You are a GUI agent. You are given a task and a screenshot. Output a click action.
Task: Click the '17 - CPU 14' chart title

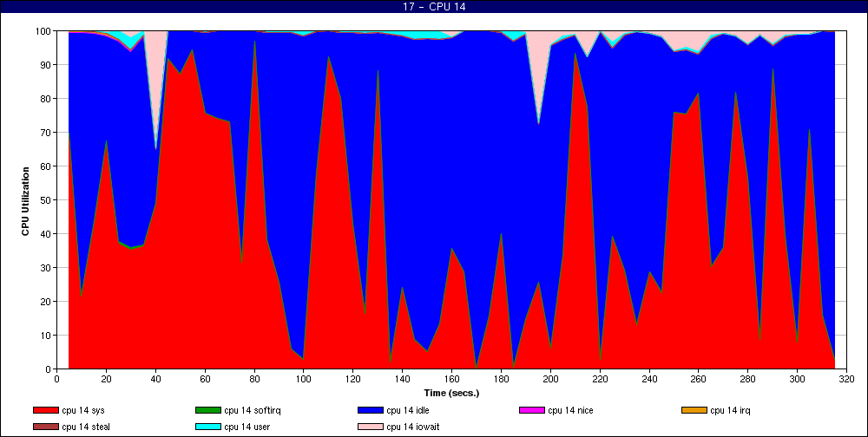point(434,7)
